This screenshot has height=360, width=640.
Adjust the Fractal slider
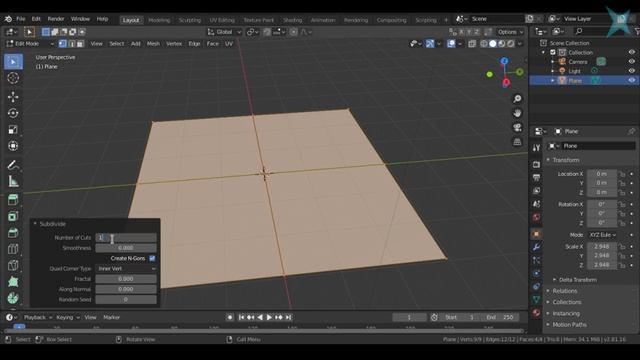pos(126,279)
